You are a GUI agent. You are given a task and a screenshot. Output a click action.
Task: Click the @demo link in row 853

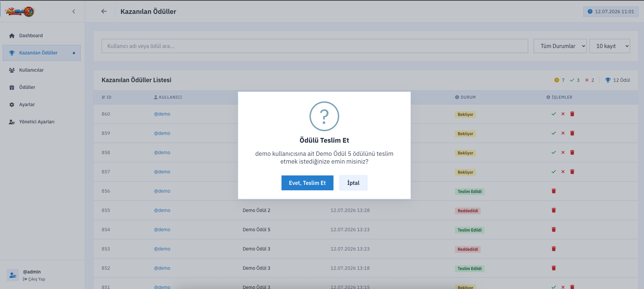tap(162, 249)
